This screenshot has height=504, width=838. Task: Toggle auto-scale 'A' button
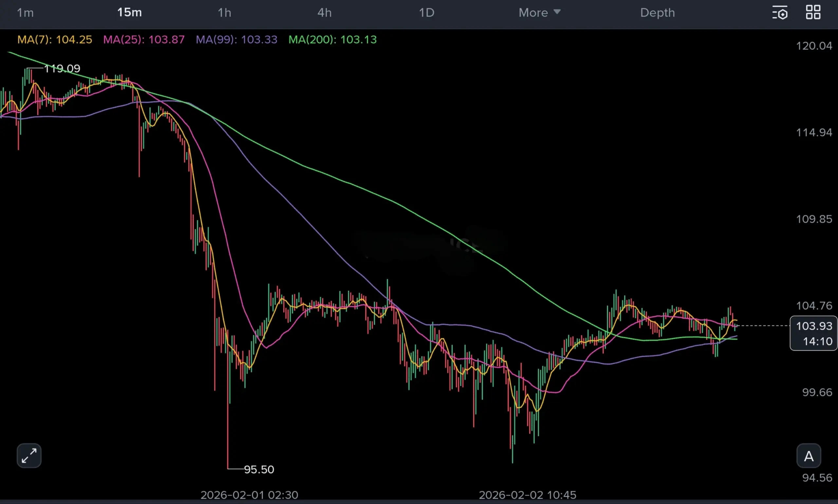809,456
